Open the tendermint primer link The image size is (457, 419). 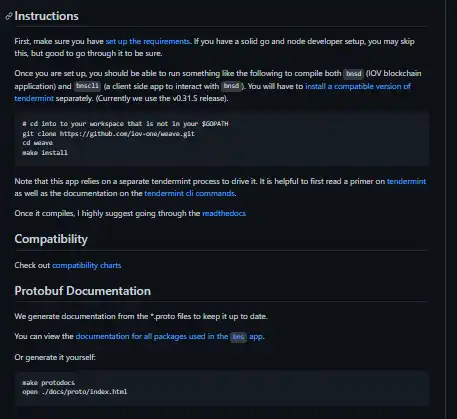(x=406, y=181)
